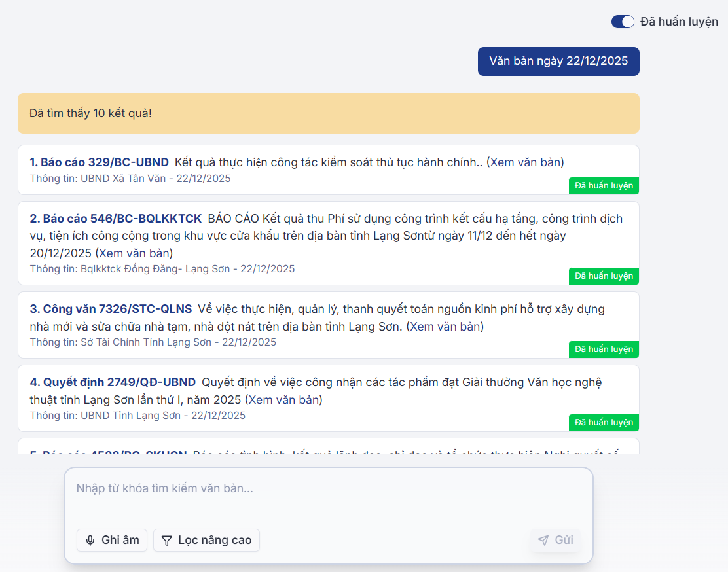Click the green "Đã huấn luyện" badge on result 1
The image size is (728, 572).
604,186
